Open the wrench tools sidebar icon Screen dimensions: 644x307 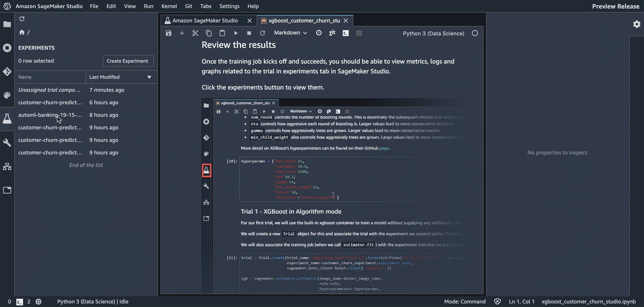pyautogui.click(x=7, y=143)
